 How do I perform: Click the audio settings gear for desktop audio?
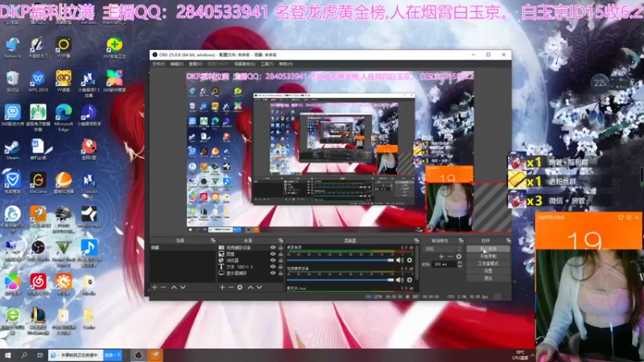409,260
